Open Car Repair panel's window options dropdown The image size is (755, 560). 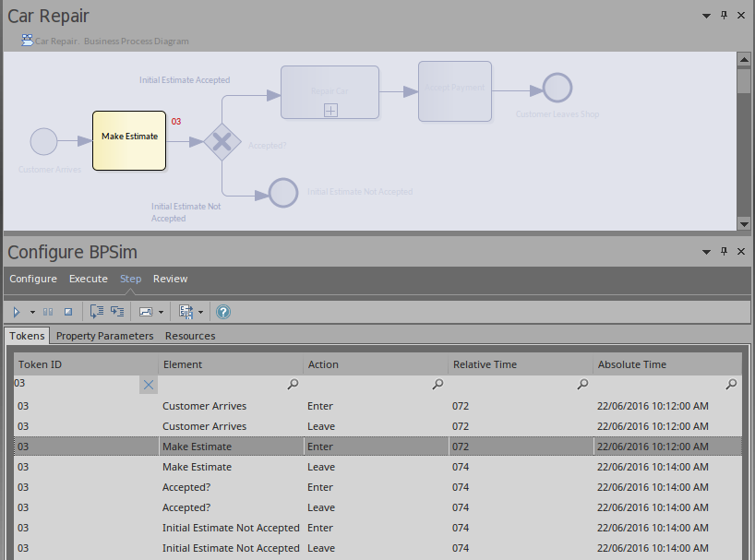coord(706,16)
